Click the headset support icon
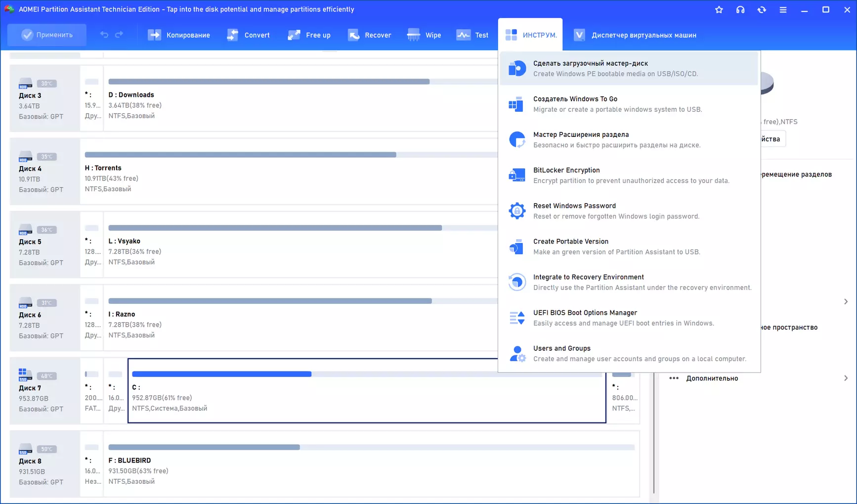This screenshot has width=857, height=504. coord(740,9)
